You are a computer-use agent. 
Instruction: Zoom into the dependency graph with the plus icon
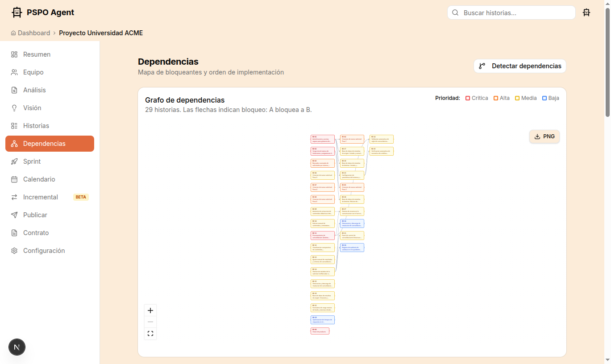click(x=150, y=310)
